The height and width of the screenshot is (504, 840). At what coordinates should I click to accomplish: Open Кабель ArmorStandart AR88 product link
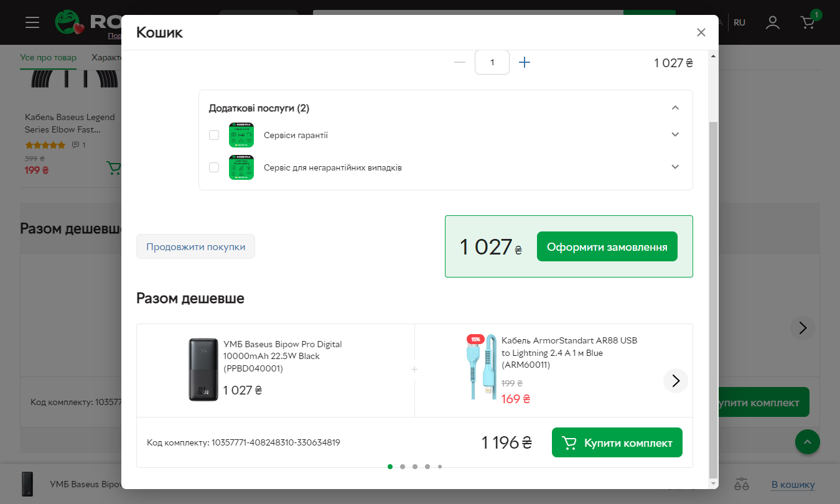tap(569, 353)
